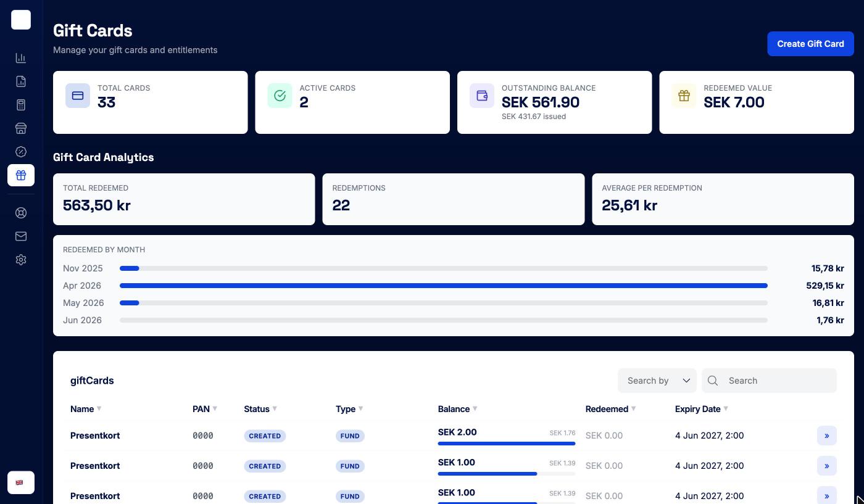Click FUND type badge in first row
The width and height of the screenshot is (864, 504).
pos(350,436)
